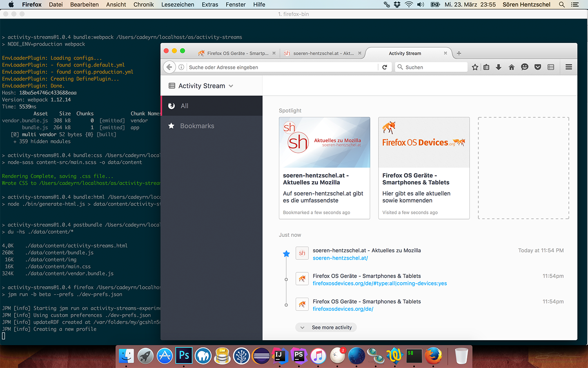The height and width of the screenshot is (368, 588).
Task: Open the Pocket toolbar icon
Action: point(538,67)
